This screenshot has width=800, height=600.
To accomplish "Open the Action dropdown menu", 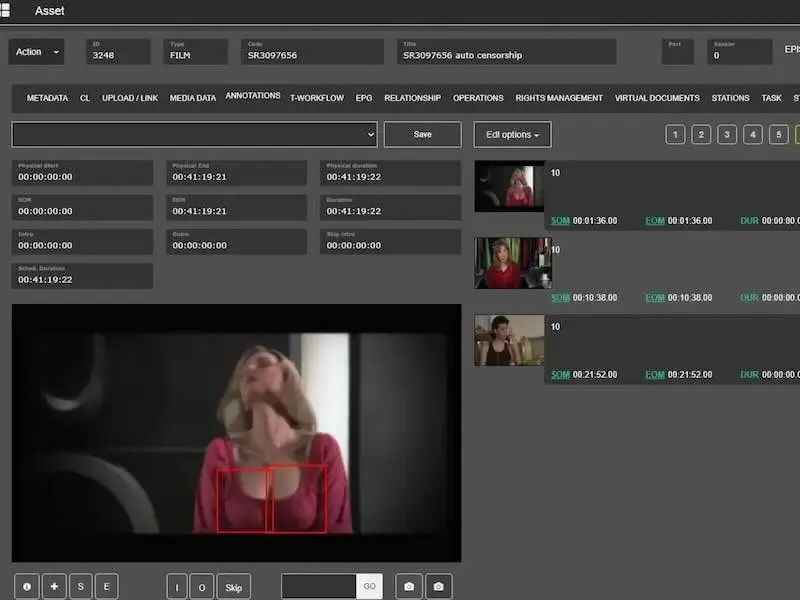I will (36, 52).
